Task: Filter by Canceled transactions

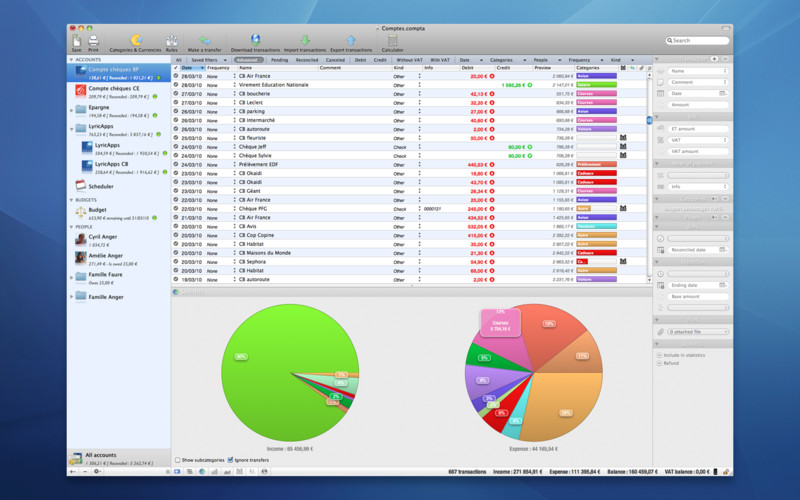Action: click(x=335, y=60)
